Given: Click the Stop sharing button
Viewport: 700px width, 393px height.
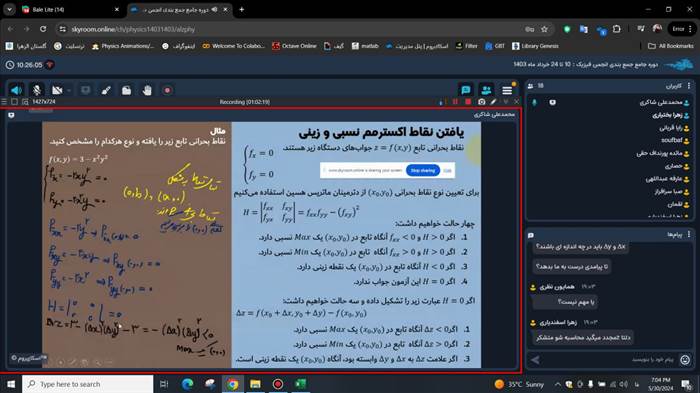Looking at the screenshot, I should [x=423, y=170].
